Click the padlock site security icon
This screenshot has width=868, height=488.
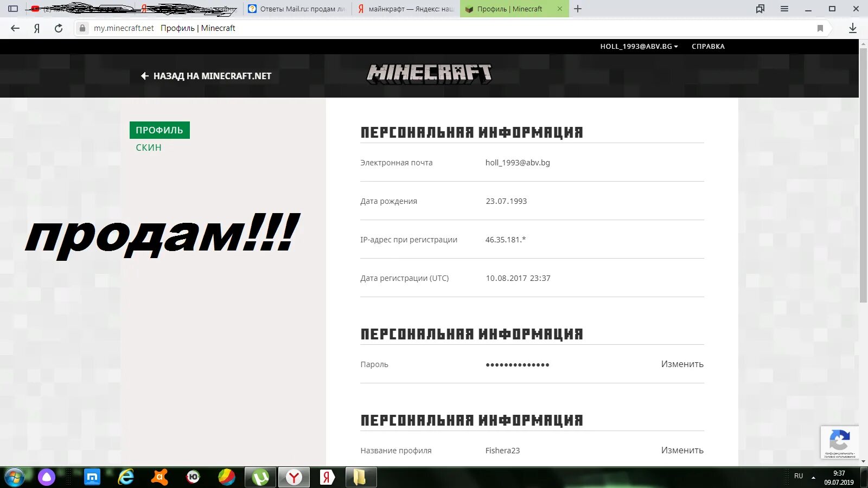82,28
